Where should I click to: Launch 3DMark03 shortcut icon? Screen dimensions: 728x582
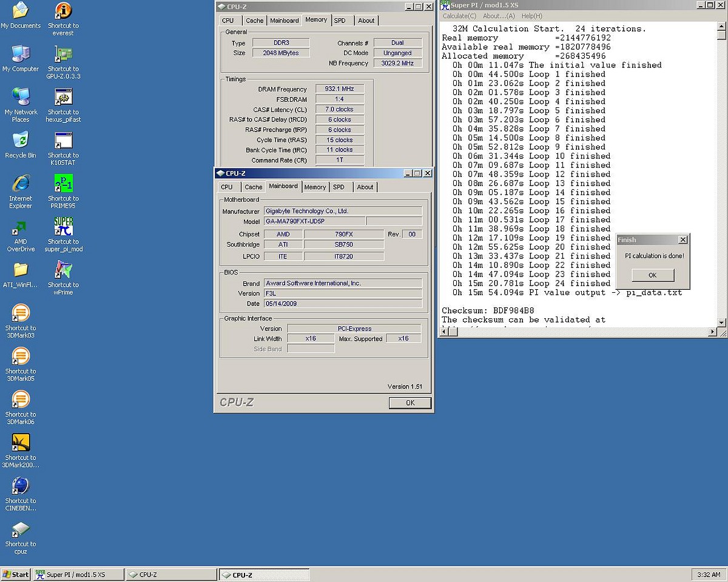point(21,313)
